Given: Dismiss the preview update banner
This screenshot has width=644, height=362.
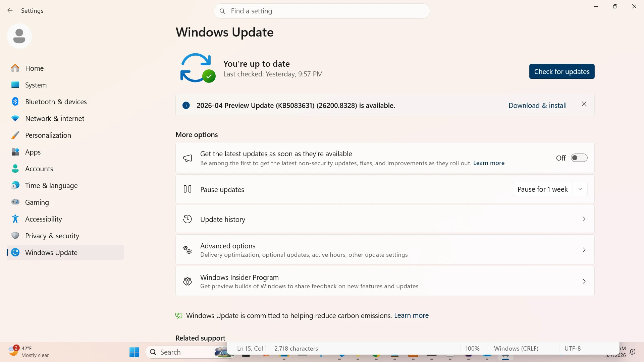Looking at the screenshot, I should (x=584, y=104).
